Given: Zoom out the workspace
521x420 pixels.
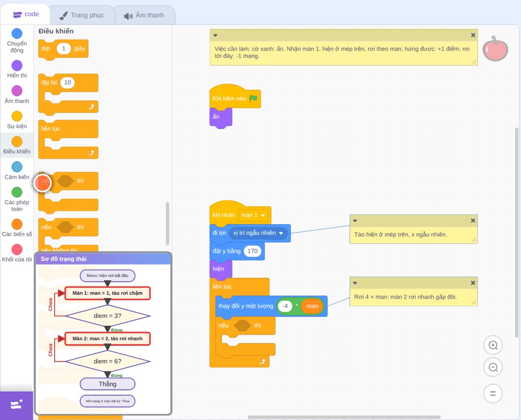Looking at the screenshot, I should click(493, 367).
